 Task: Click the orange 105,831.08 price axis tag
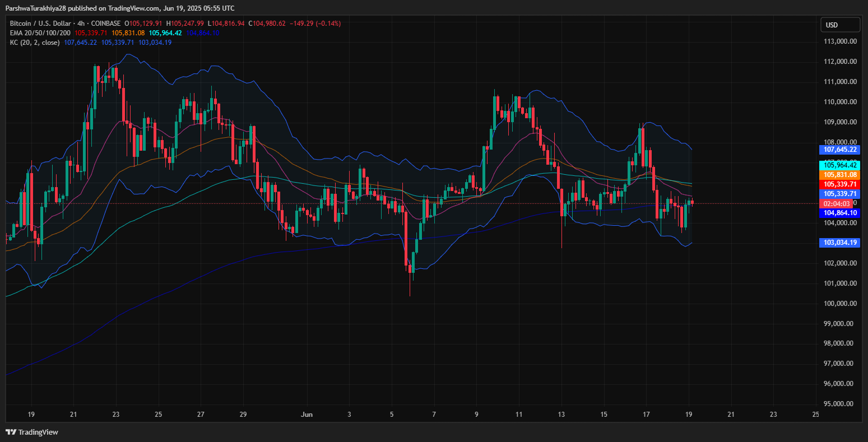click(839, 175)
